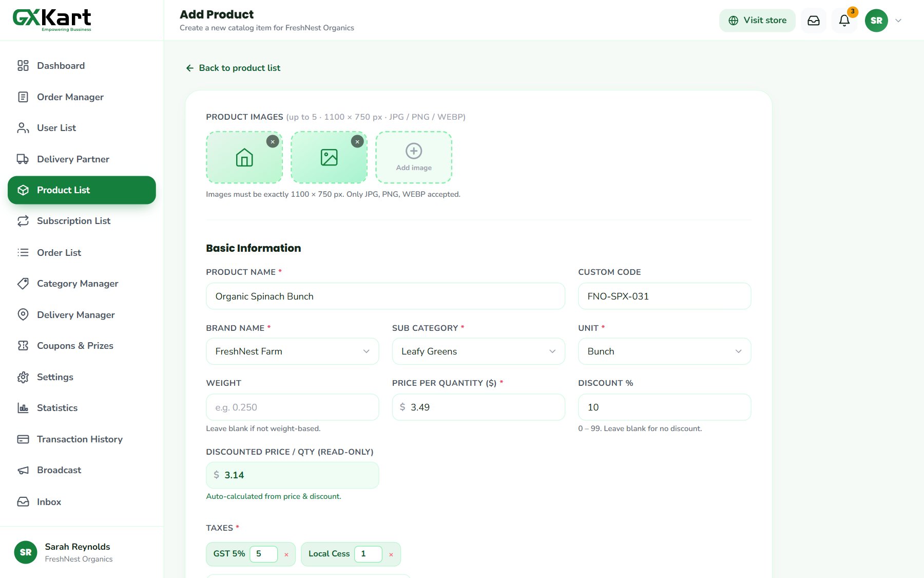
Task: Click the Price Per Quantity field
Action: [478, 407]
